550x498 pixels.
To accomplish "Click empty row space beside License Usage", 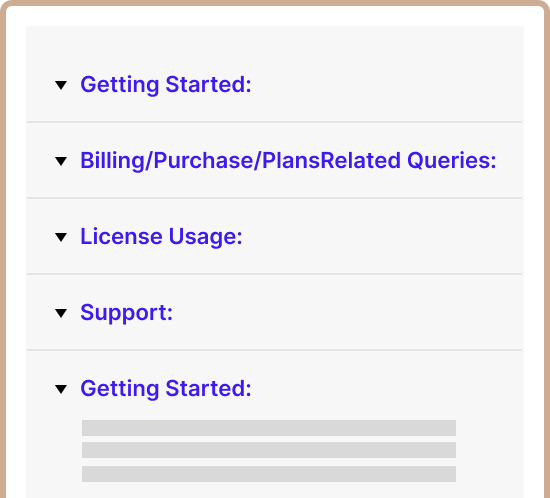I will tap(381, 237).
